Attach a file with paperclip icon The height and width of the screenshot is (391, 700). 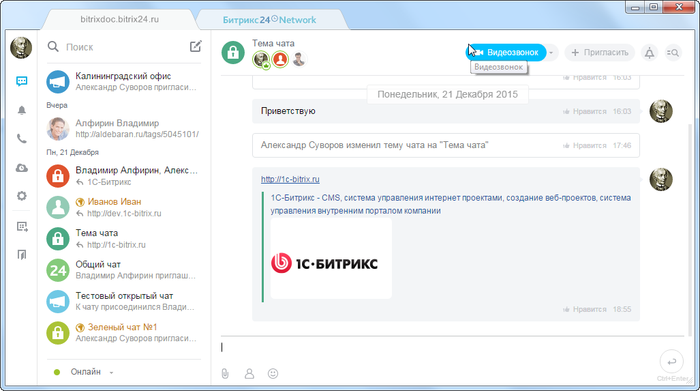click(225, 374)
